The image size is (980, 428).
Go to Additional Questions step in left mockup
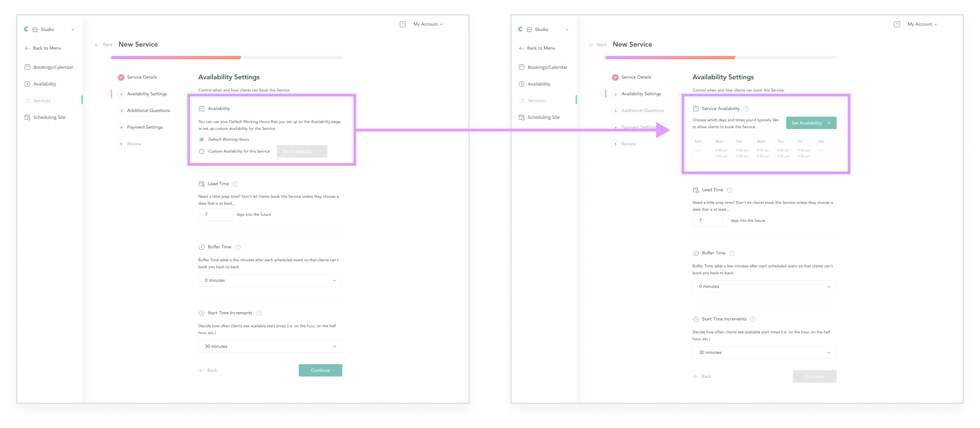pyautogui.click(x=148, y=111)
